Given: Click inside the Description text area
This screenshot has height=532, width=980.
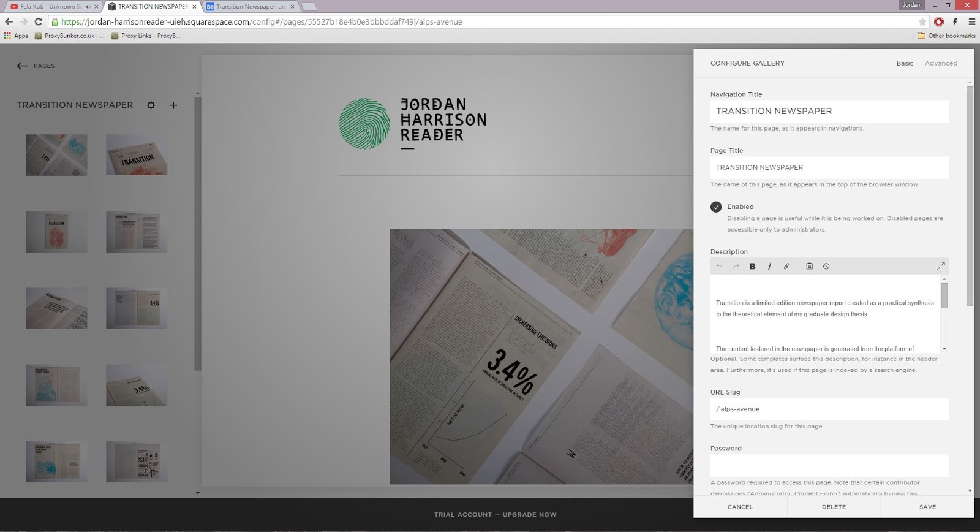Looking at the screenshot, I should point(825,313).
